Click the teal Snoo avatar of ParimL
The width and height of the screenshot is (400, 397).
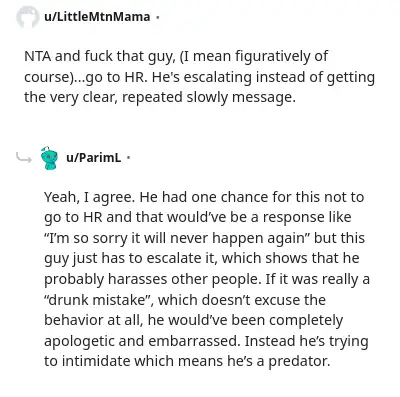pos(49,158)
